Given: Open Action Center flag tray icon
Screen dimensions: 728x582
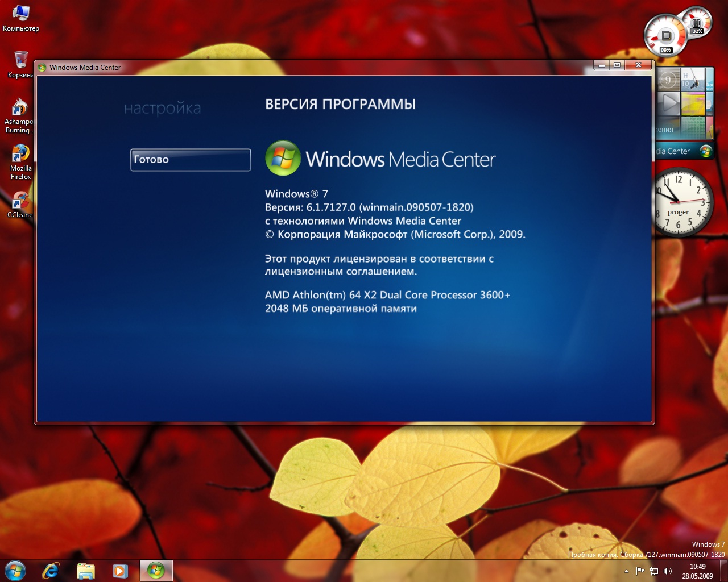Looking at the screenshot, I should (x=640, y=571).
